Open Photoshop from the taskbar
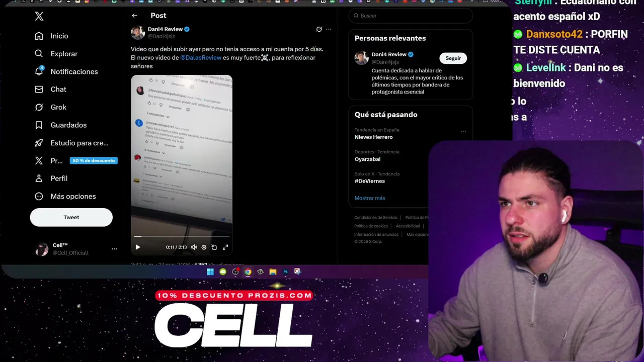Viewport: 644px width, 362px height. click(285, 271)
